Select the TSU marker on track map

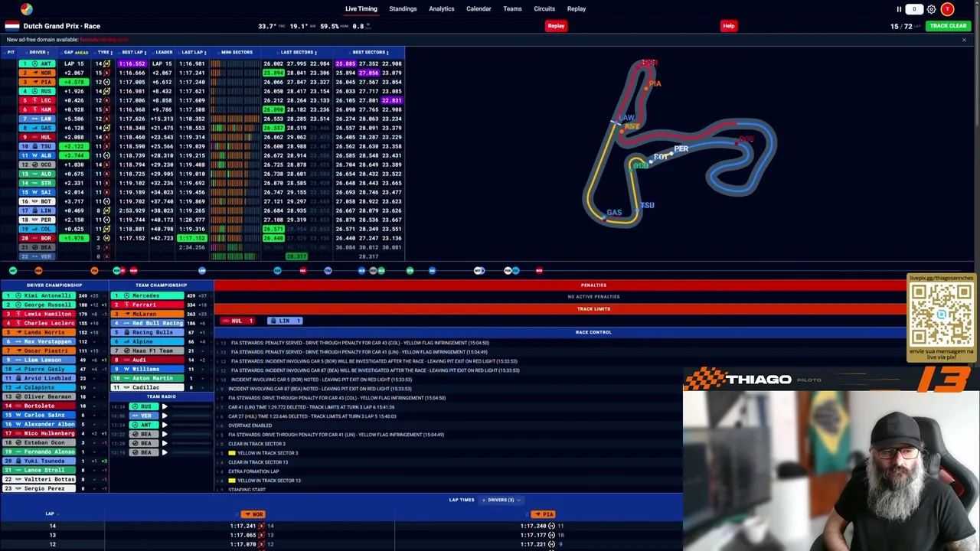tap(648, 205)
